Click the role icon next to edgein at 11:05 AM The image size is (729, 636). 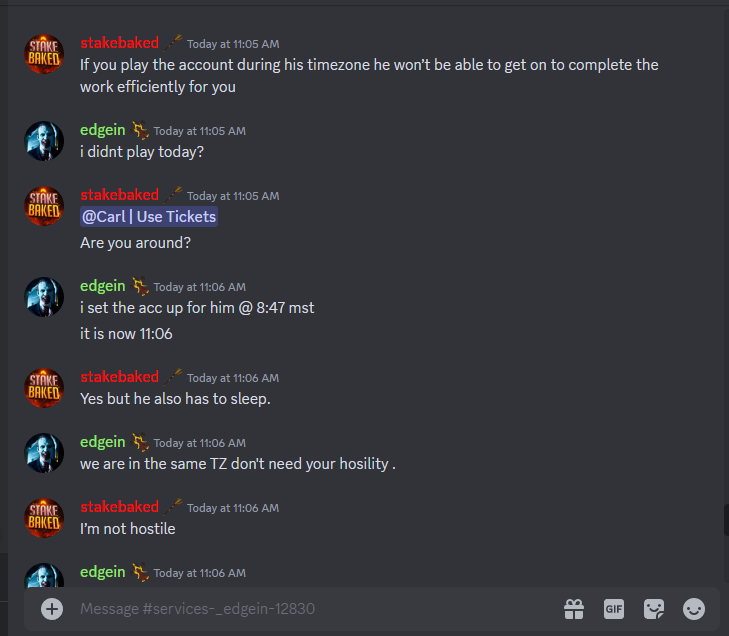tap(140, 130)
